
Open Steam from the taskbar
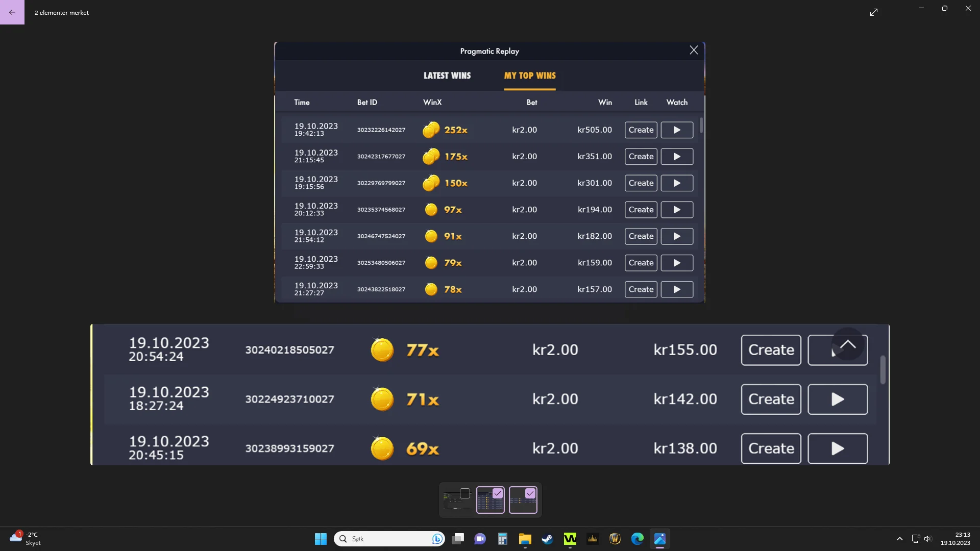[548, 539]
